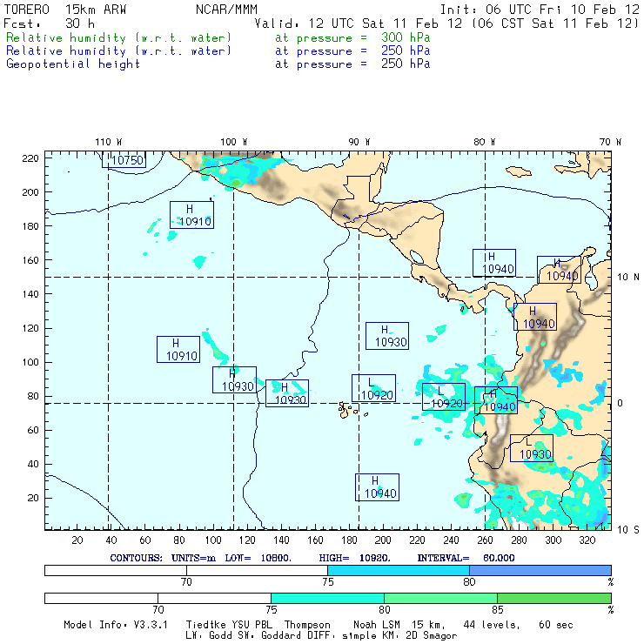Image resolution: width=644 pixels, height=644 pixels.
Task: Click the NCAR/MMM header text
Action: pos(226,10)
